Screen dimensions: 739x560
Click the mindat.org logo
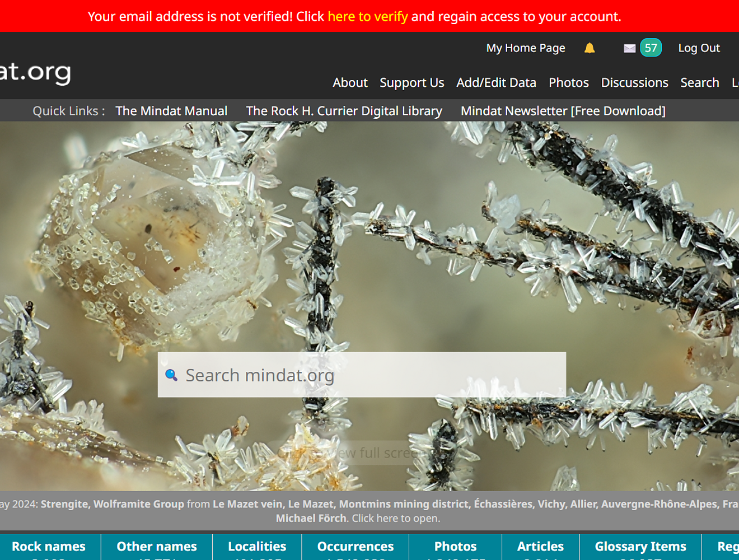tap(35, 72)
